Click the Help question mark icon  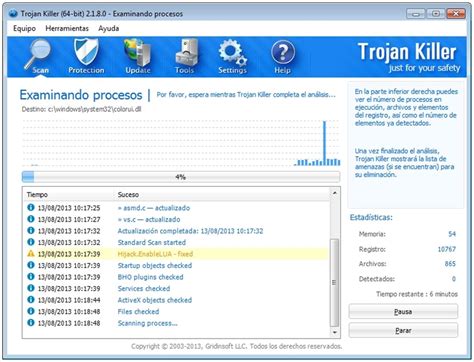283,53
